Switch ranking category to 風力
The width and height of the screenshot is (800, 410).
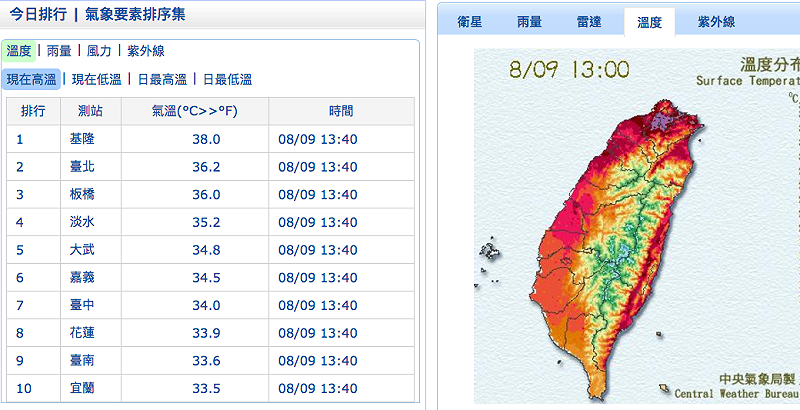click(99, 51)
